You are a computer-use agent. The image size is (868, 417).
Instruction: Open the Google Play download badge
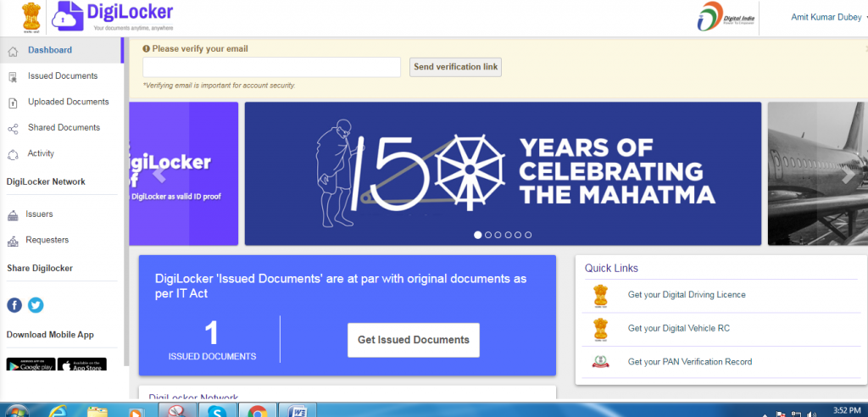click(x=31, y=365)
